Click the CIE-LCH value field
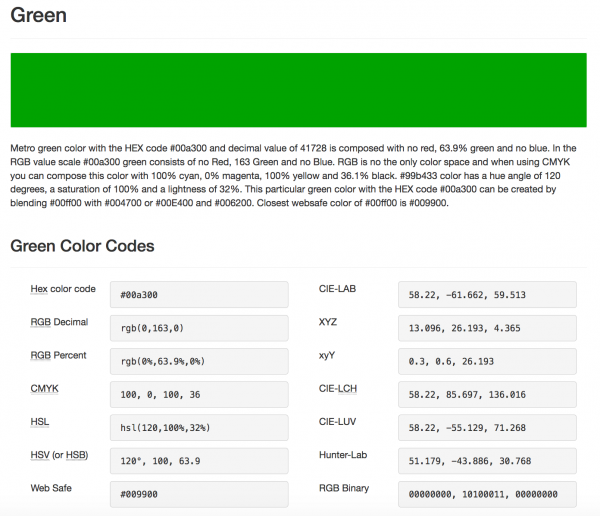 pyautogui.click(x=487, y=394)
